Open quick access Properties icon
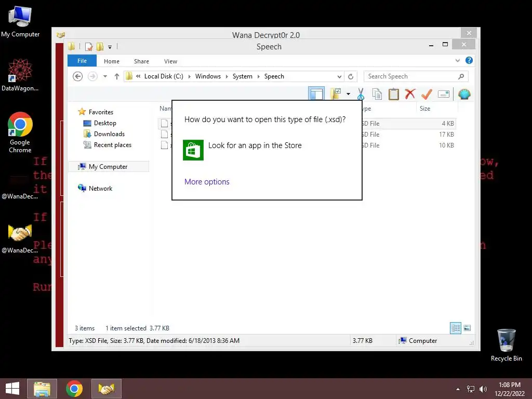The image size is (532, 399). click(x=88, y=46)
